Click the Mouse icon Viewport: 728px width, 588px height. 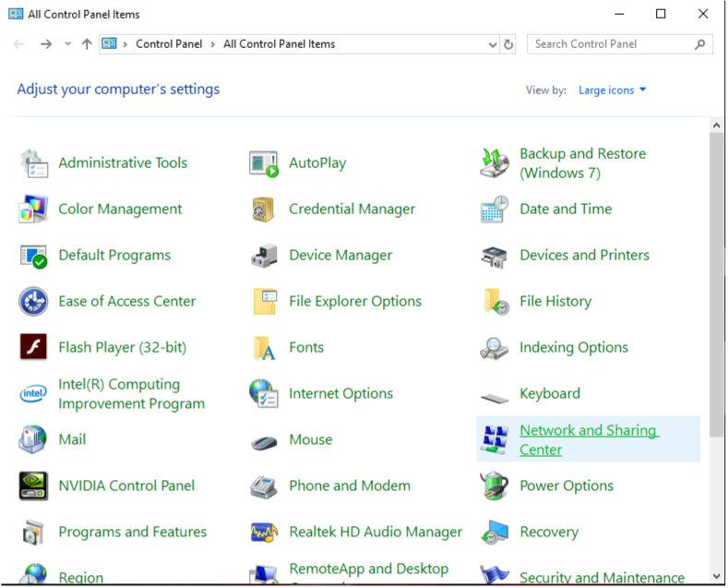264,443
